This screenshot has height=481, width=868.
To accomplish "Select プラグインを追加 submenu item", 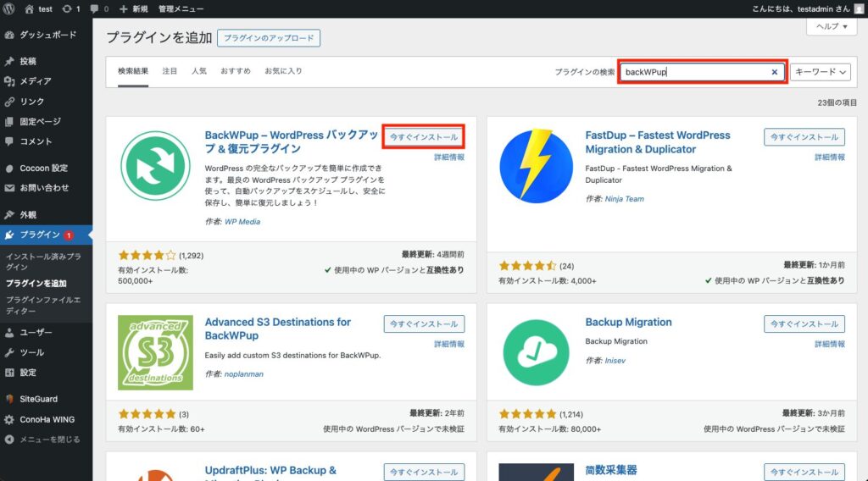I will pos(36,283).
